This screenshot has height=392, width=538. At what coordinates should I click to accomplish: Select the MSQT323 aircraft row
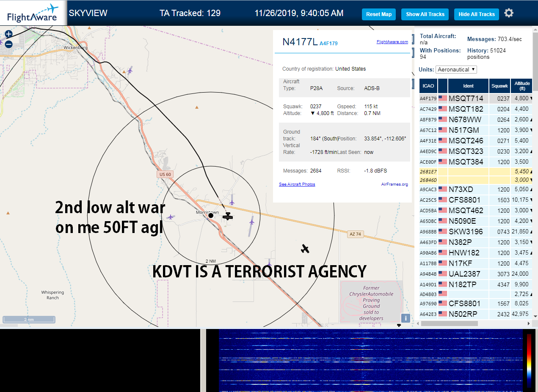coord(476,151)
